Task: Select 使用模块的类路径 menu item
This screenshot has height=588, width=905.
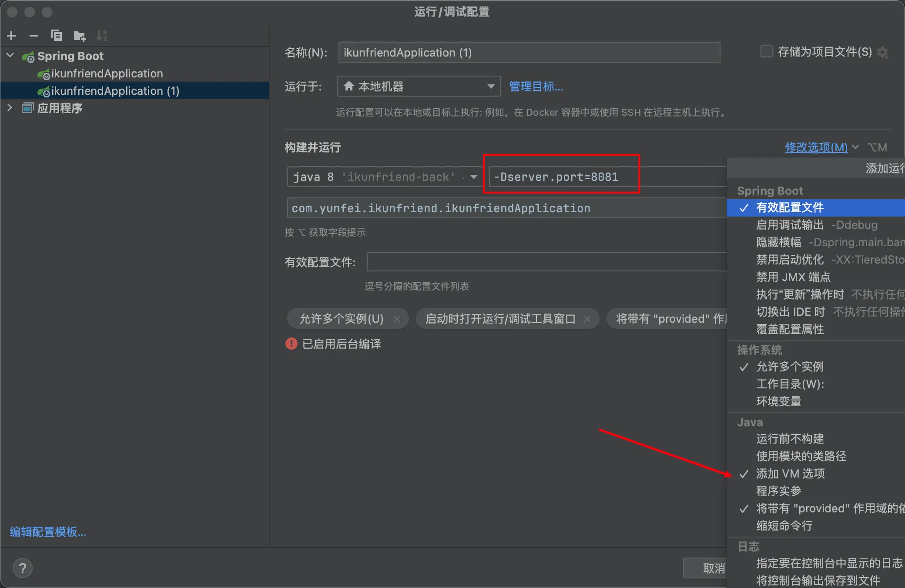Action: click(816, 456)
